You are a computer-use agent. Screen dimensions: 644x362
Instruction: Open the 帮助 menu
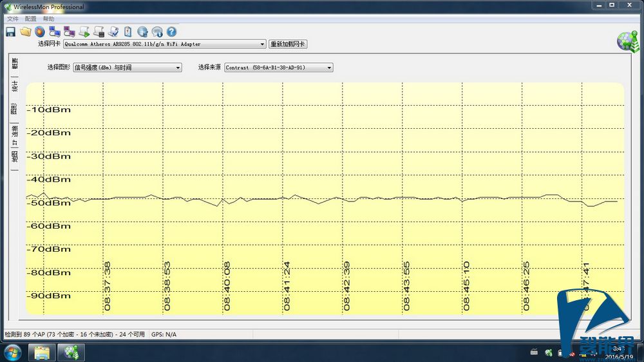pyautogui.click(x=48, y=19)
